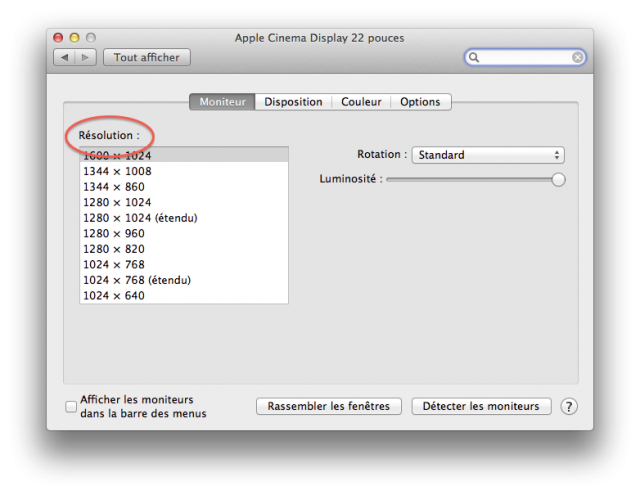Pick 1024 × 768 non-étendu resolution
Viewport: 640px width, 495px height.
click(184, 264)
